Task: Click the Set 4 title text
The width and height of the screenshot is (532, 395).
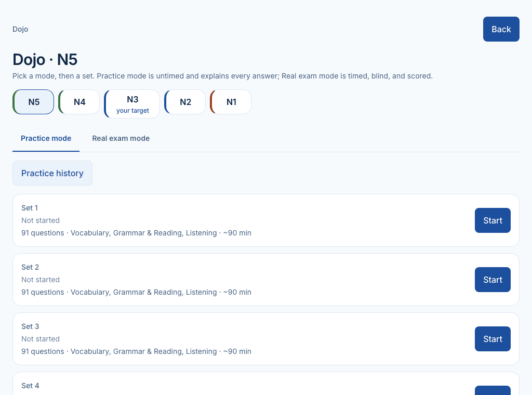Action: 30,386
